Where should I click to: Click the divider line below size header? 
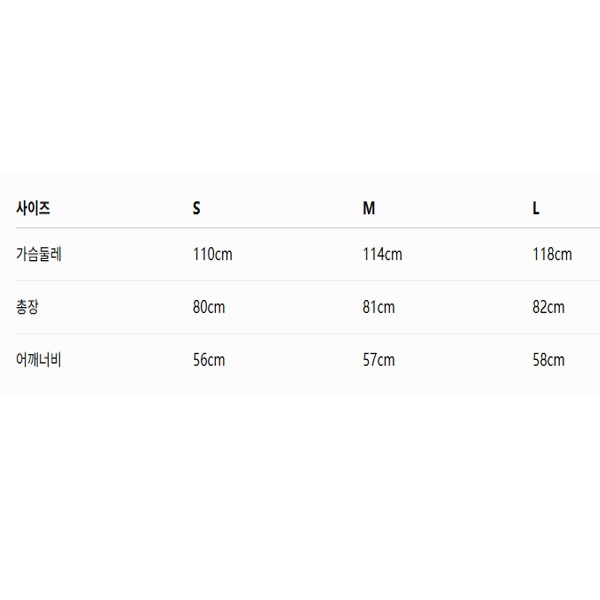(308, 228)
